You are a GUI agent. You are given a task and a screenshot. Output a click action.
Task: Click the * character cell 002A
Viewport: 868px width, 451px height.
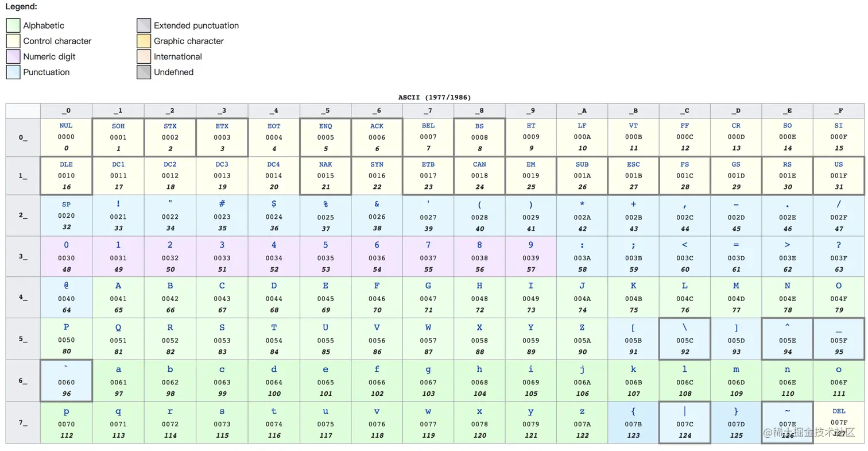[582, 215]
